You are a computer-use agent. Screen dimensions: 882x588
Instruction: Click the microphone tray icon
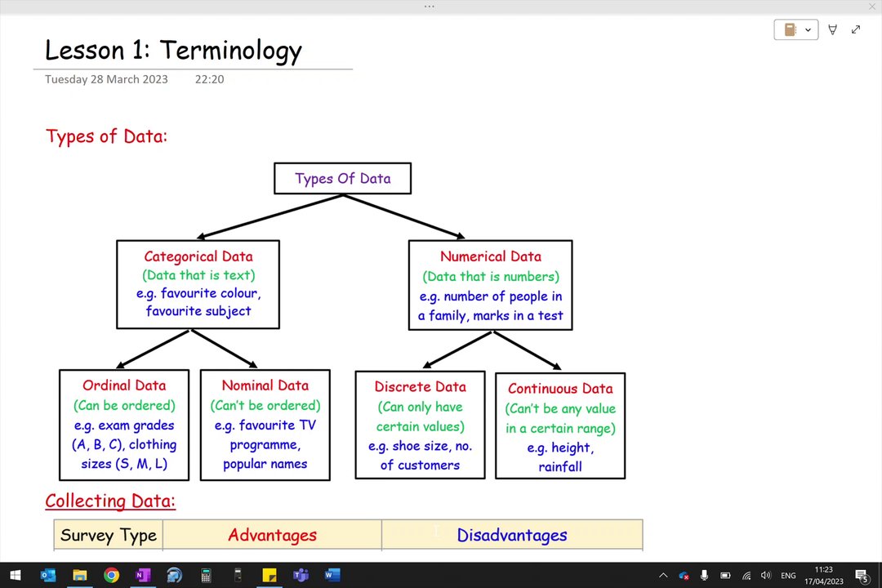click(x=704, y=575)
